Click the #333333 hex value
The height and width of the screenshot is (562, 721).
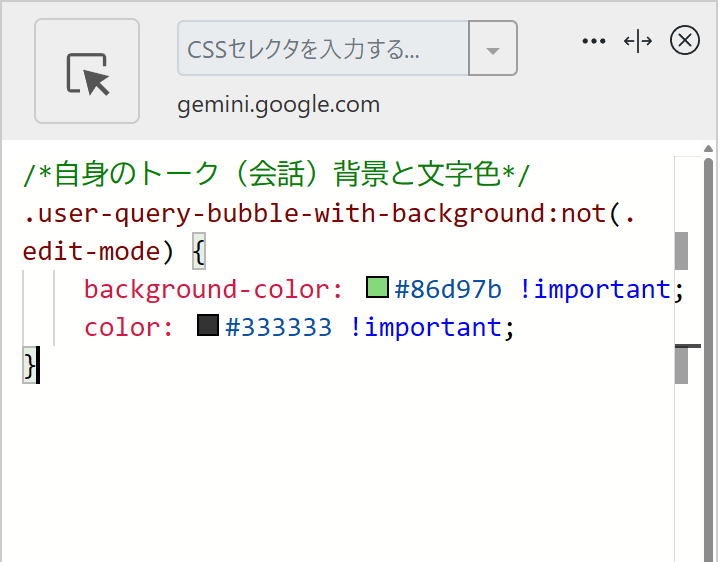[x=279, y=327]
